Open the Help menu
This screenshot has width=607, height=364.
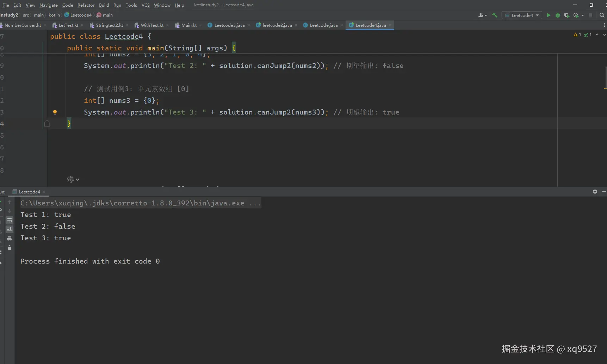[x=179, y=5]
